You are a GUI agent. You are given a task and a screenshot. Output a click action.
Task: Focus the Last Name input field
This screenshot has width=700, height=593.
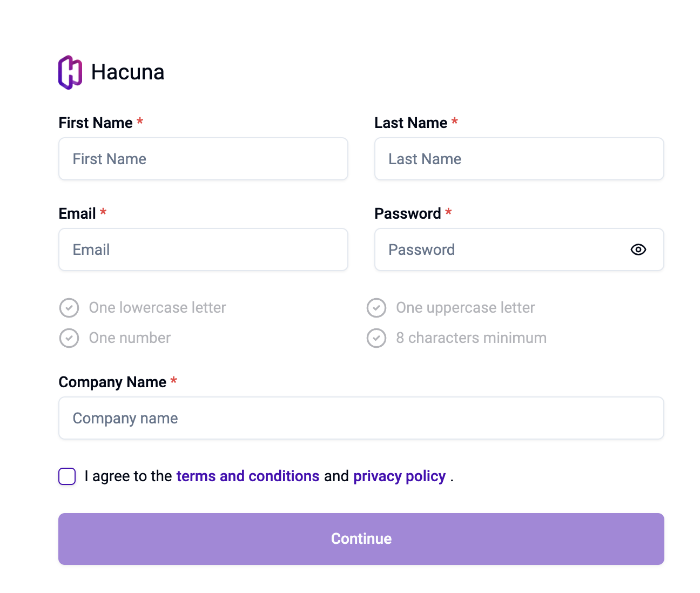[x=519, y=159]
